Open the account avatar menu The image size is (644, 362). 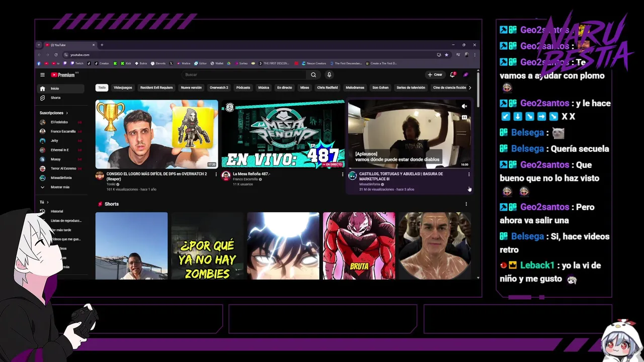coord(466,75)
